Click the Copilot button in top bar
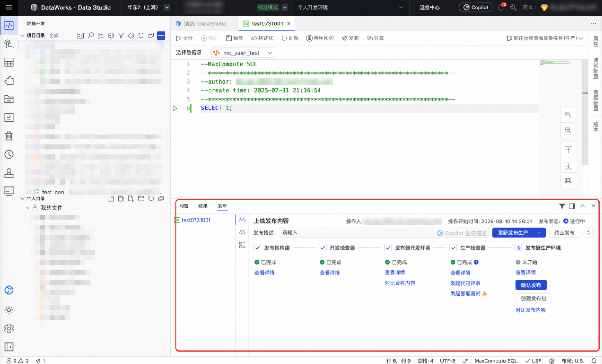 point(476,7)
